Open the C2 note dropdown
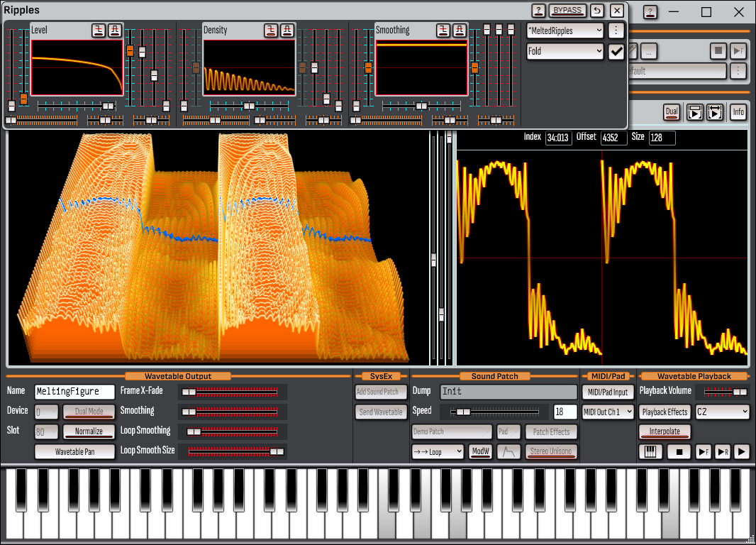 [722, 412]
